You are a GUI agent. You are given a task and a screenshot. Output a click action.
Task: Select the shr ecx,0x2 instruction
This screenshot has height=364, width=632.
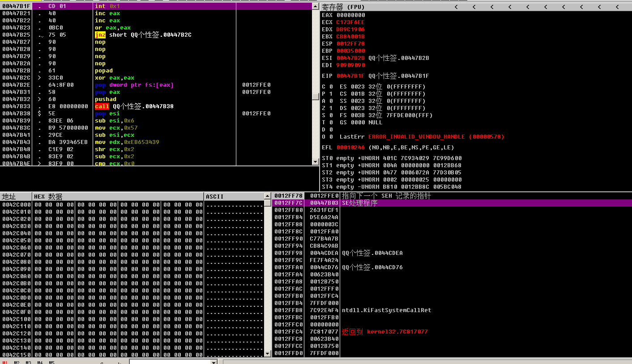pyautogui.click(x=156, y=149)
